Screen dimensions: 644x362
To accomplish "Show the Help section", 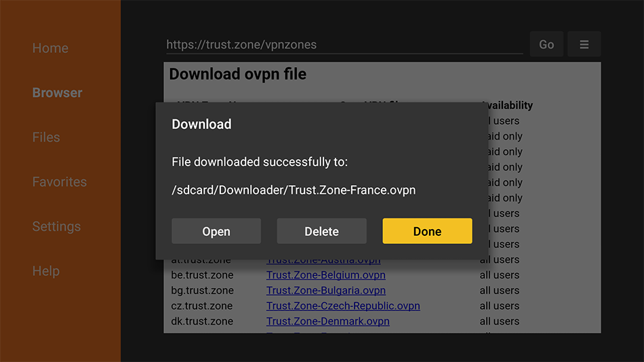I will coord(46,271).
